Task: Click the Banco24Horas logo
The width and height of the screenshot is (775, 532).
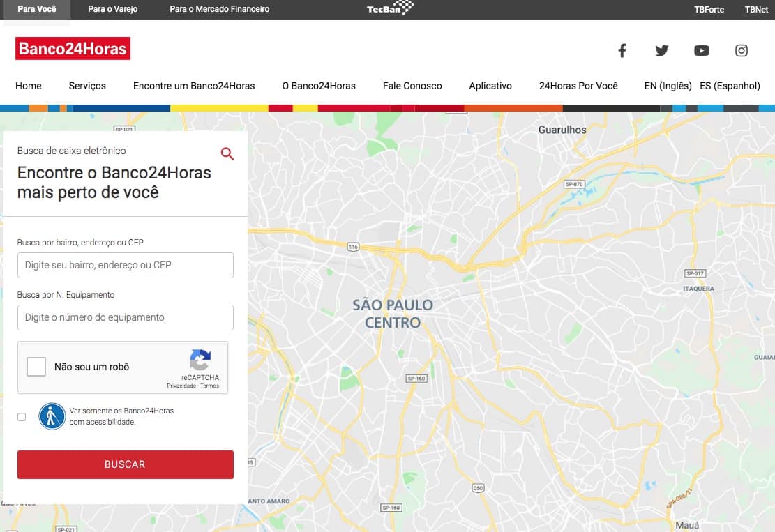Action: coord(73,48)
